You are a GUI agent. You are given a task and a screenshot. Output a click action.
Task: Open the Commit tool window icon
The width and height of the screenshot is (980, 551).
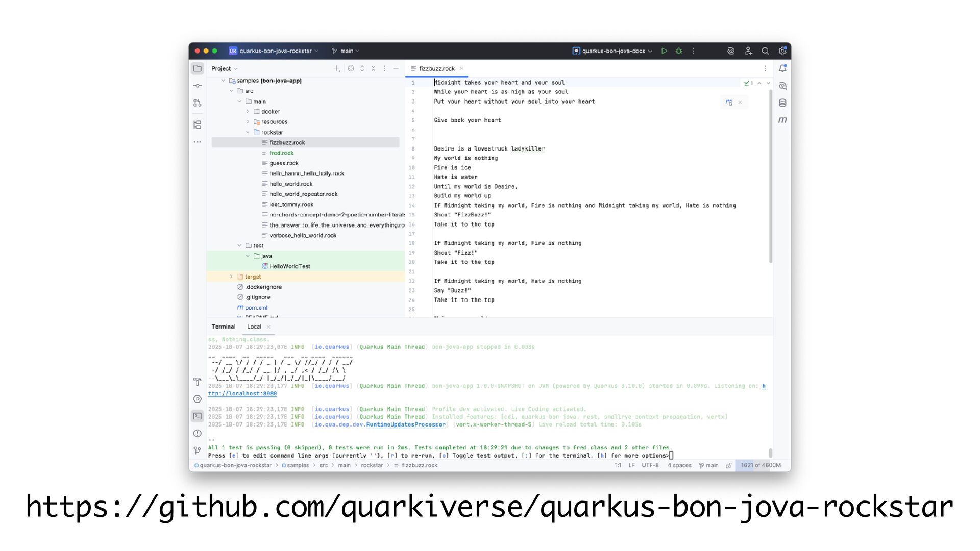point(198,86)
